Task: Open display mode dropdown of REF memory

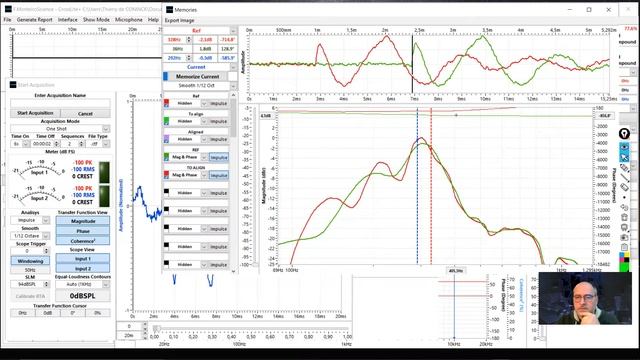Action: point(204,157)
